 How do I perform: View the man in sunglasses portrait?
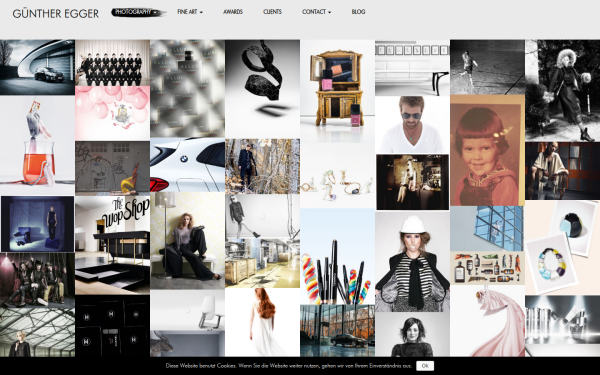(412, 125)
